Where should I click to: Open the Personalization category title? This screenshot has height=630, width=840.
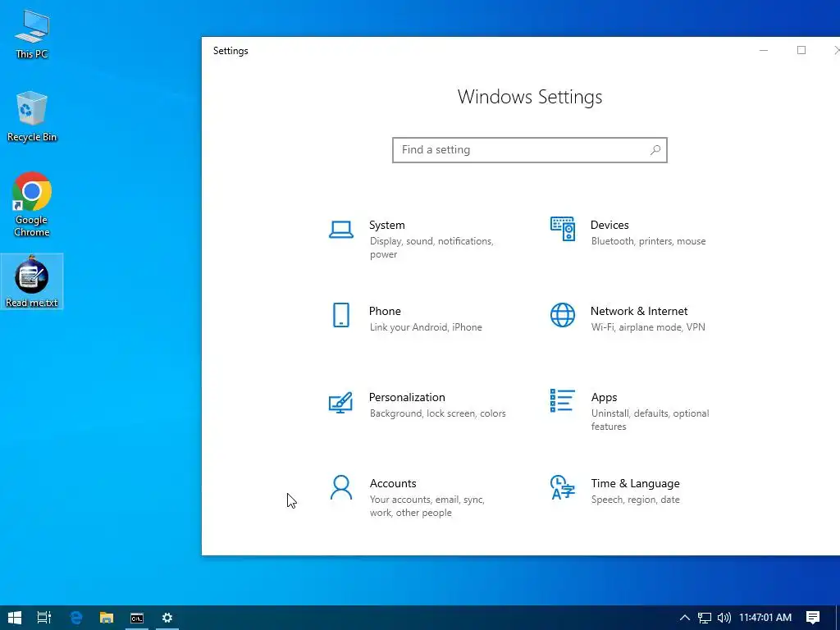pyautogui.click(x=407, y=398)
